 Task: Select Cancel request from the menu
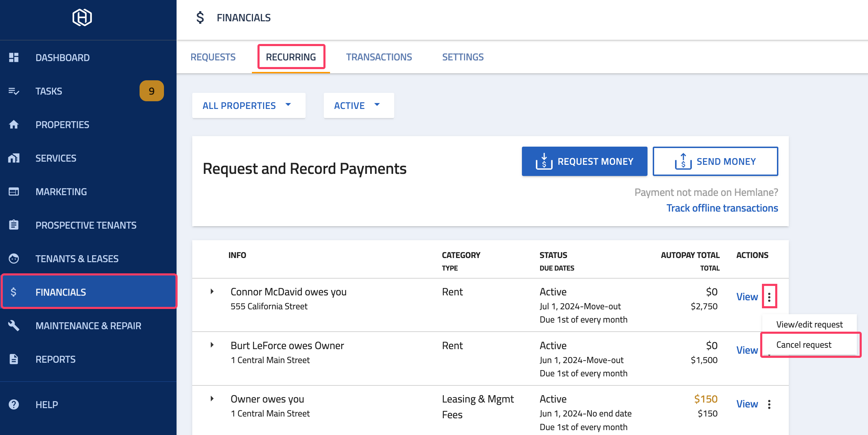[804, 345]
